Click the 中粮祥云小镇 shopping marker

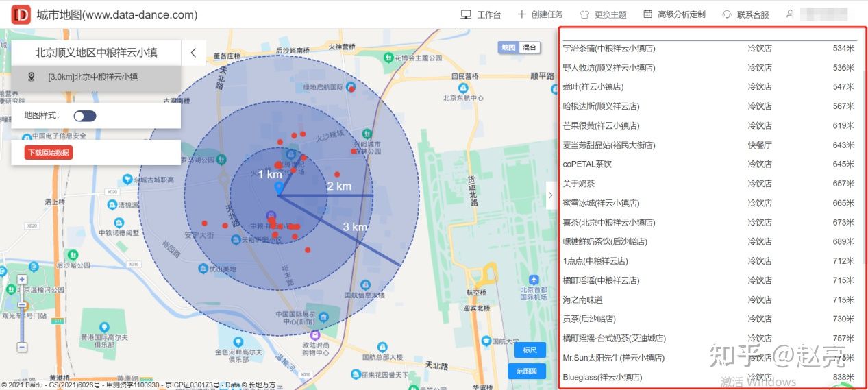click(x=271, y=216)
